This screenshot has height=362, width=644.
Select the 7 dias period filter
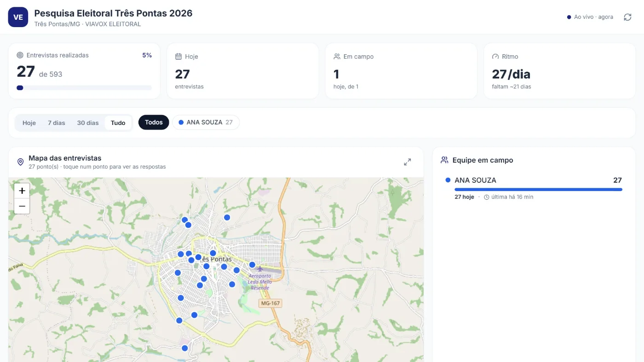pyautogui.click(x=57, y=123)
